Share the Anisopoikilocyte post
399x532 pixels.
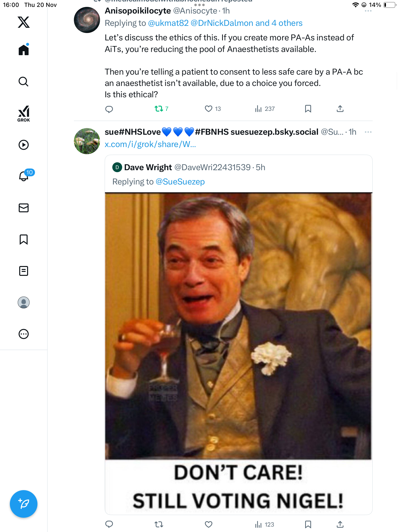340,109
